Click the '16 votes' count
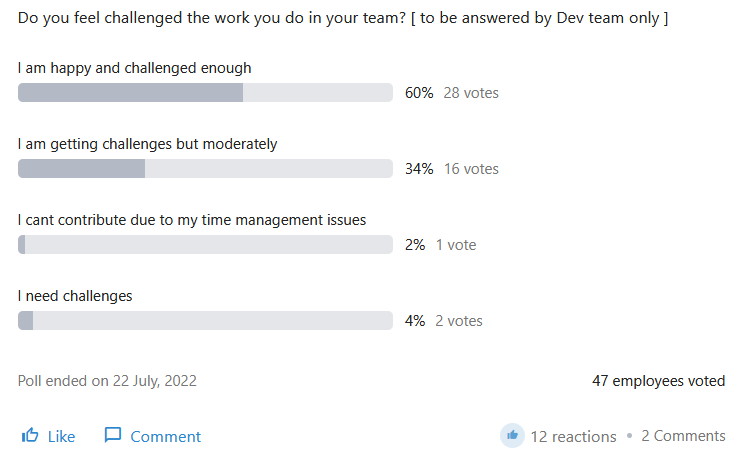The image size is (738, 462). [471, 168]
